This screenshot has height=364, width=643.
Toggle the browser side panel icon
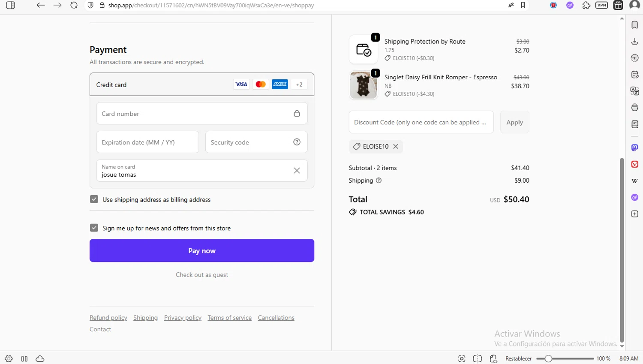10,5
